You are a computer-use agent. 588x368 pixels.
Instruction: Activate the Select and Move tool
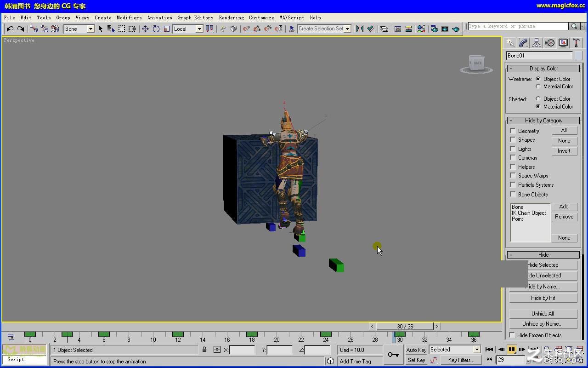coord(145,29)
